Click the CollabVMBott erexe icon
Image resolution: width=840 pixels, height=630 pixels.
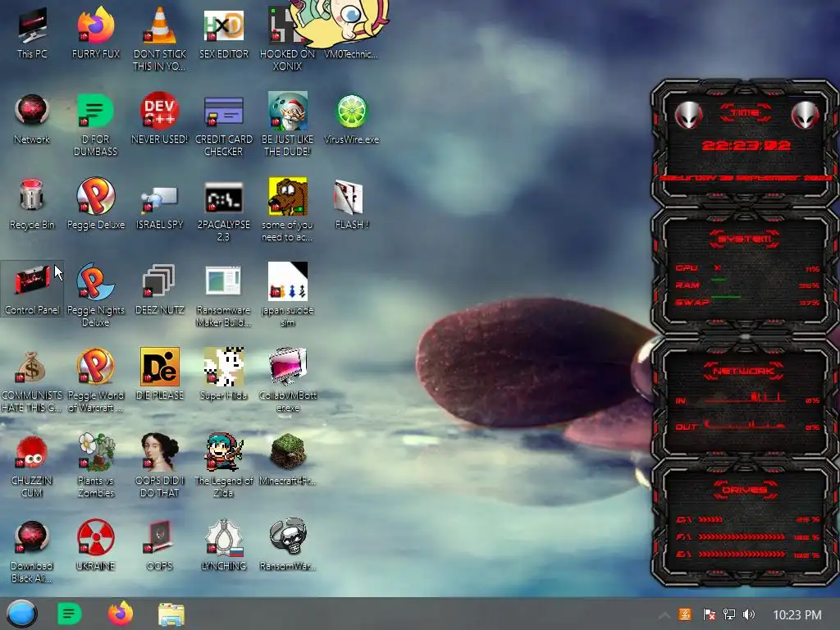pos(287,381)
